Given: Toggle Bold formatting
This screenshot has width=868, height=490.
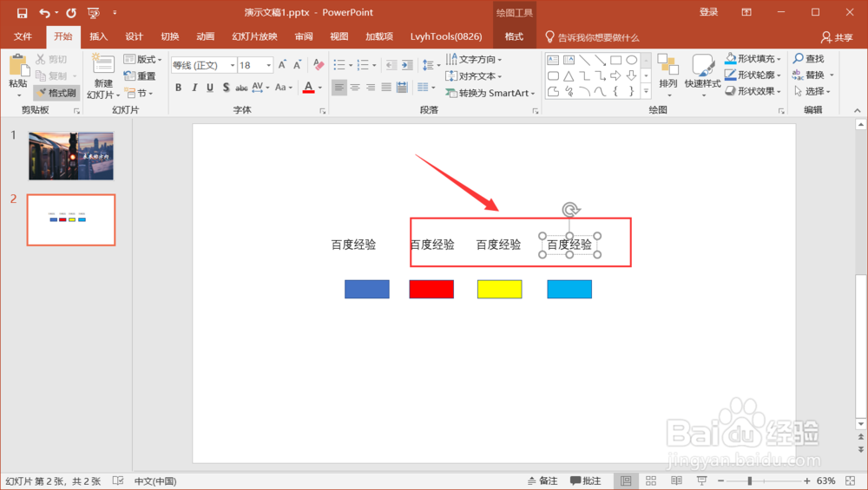Looking at the screenshot, I should coord(178,88).
